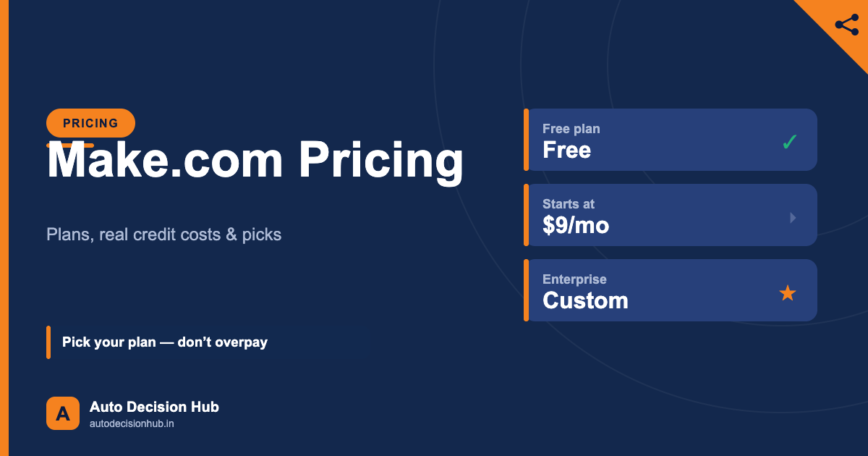Choose the Enterprise Custom card
The image size is (868, 456).
coord(671,290)
